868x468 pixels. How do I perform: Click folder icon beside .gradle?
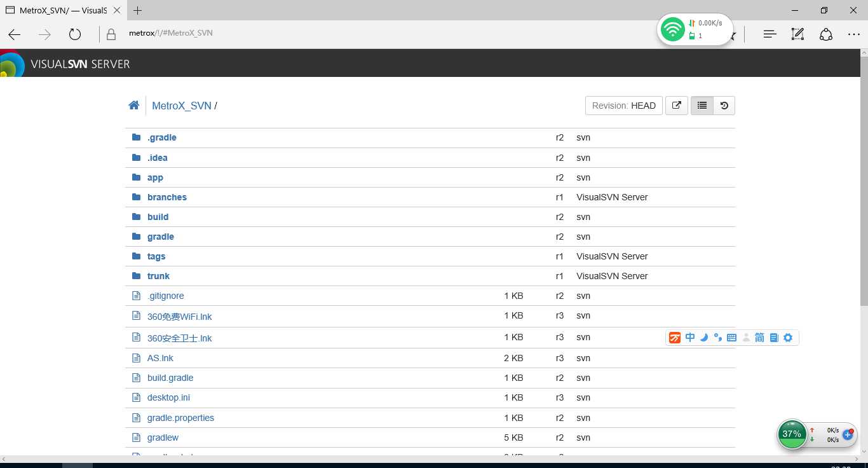pyautogui.click(x=136, y=137)
